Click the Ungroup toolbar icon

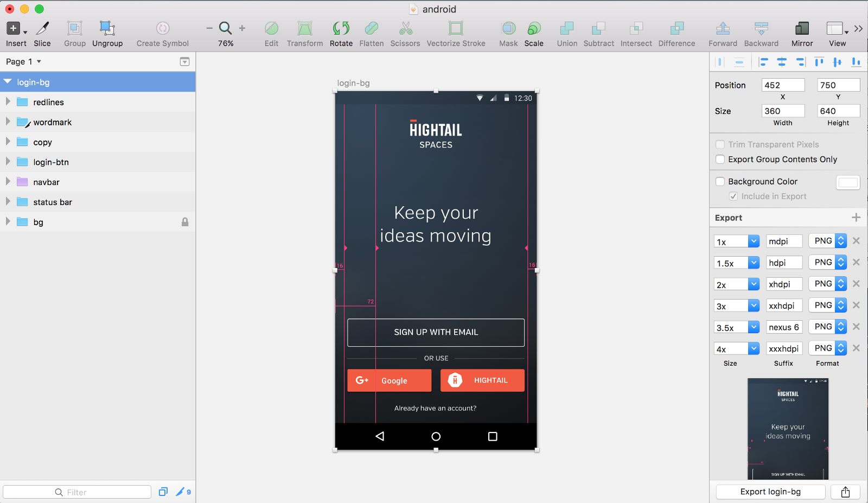107,29
